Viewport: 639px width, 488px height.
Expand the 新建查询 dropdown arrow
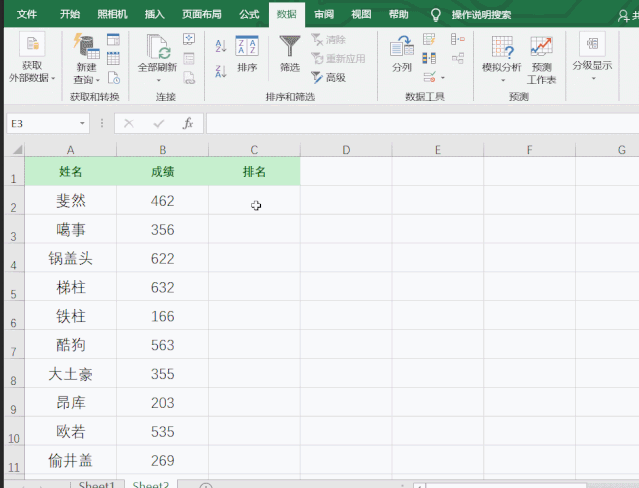point(98,80)
